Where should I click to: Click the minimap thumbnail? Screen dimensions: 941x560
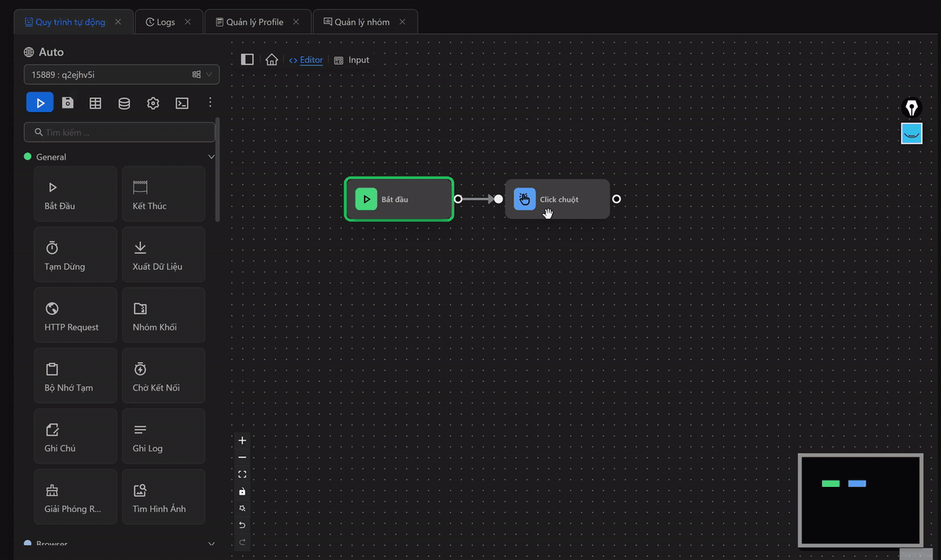[x=860, y=500]
